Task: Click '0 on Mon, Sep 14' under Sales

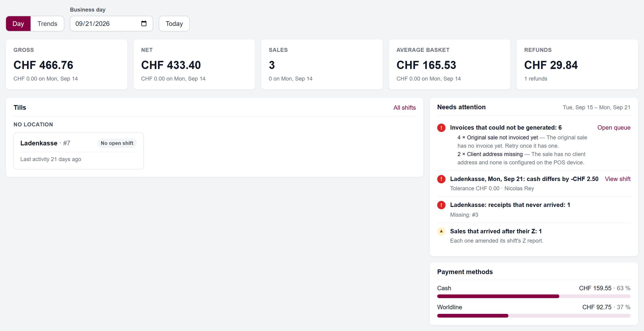Action: pos(291,79)
